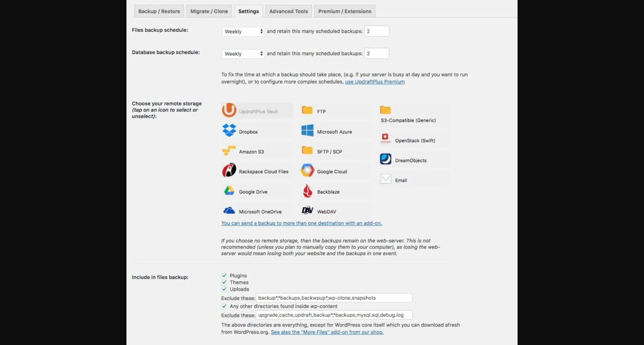Select the Amazon S3 icon
Screen dimensions: 644x345
pos(229,151)
